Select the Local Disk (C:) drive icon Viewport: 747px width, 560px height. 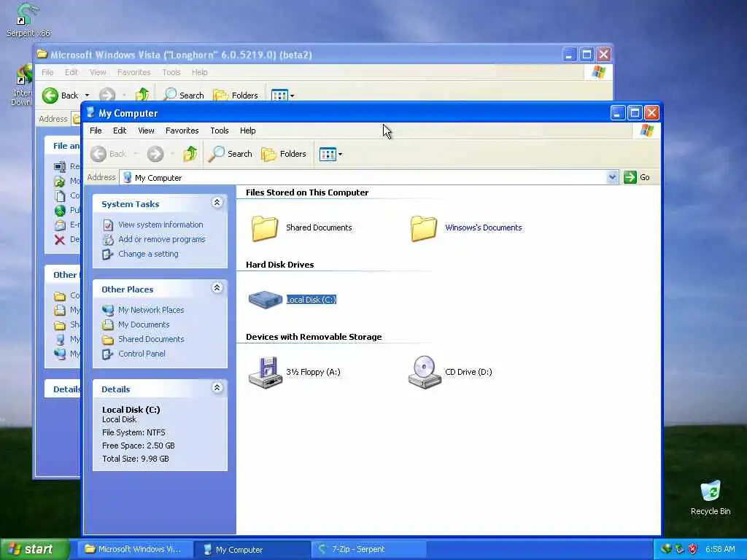click(266, 300)
